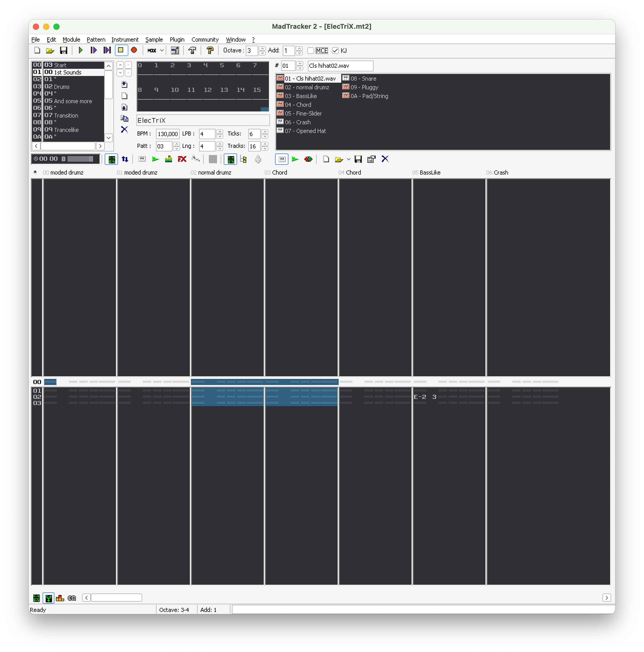This screenshot has height=652, width=644.
Task: Open the MODE dropdown arrow
Action: pos(162,51)
